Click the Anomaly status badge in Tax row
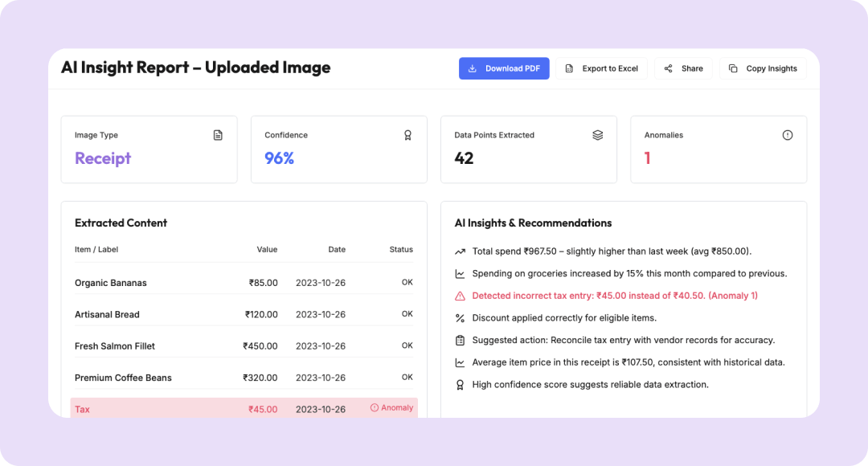868x466 pixels. [391, 408]
